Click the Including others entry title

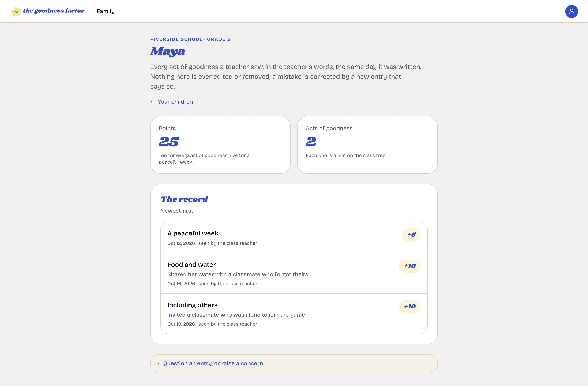[x=193, y=305]
